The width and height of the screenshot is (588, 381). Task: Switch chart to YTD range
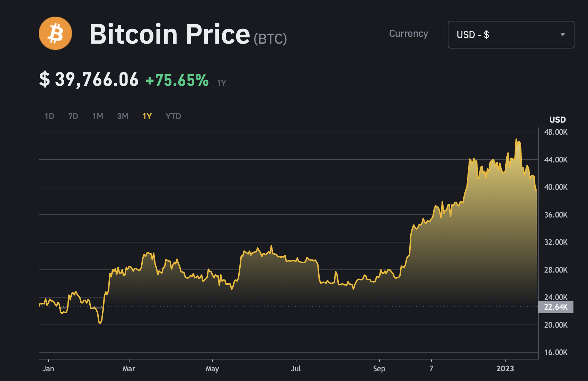(173, 116)
